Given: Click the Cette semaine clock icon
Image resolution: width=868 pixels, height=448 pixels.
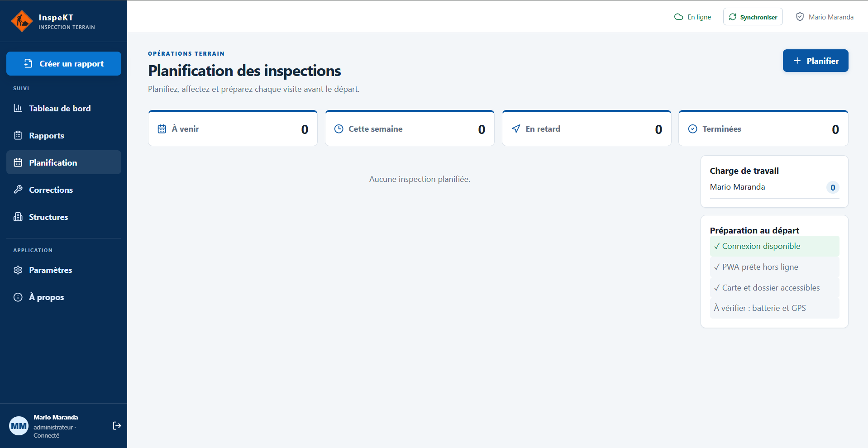Looking at the screenshot, I should pyautogui.click(x=339, y=129).
